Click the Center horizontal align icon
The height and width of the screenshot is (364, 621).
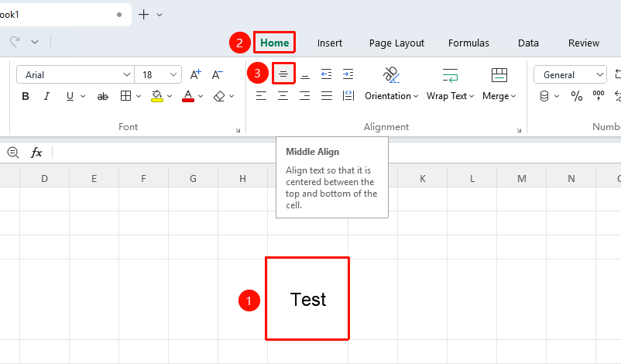click(283, 96)
